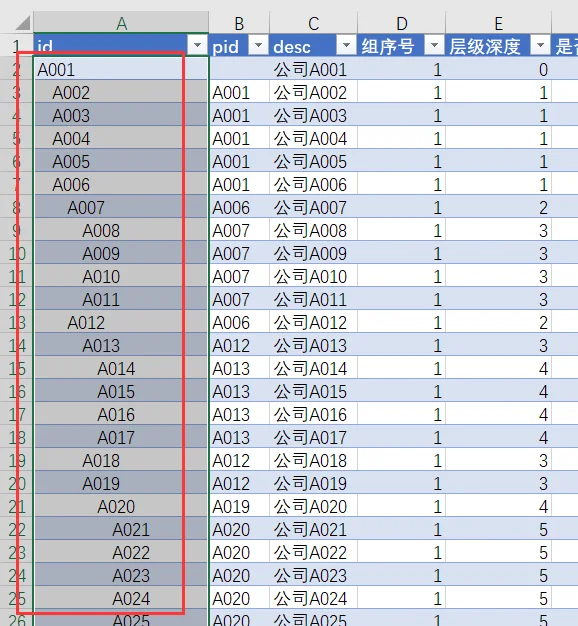This screenshot has width=578, height=626.
Task: Click cell 公司A007 in desc column
Action: (314, 208)
